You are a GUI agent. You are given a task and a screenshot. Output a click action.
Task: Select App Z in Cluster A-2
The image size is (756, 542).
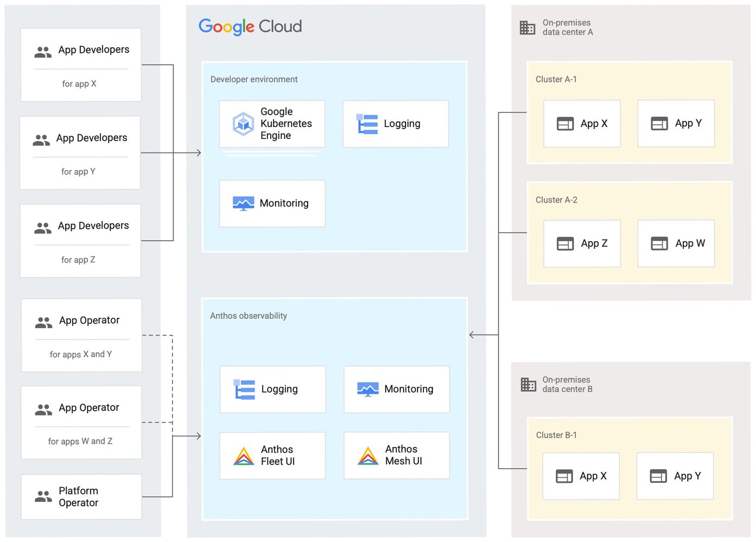pos(581,243)
